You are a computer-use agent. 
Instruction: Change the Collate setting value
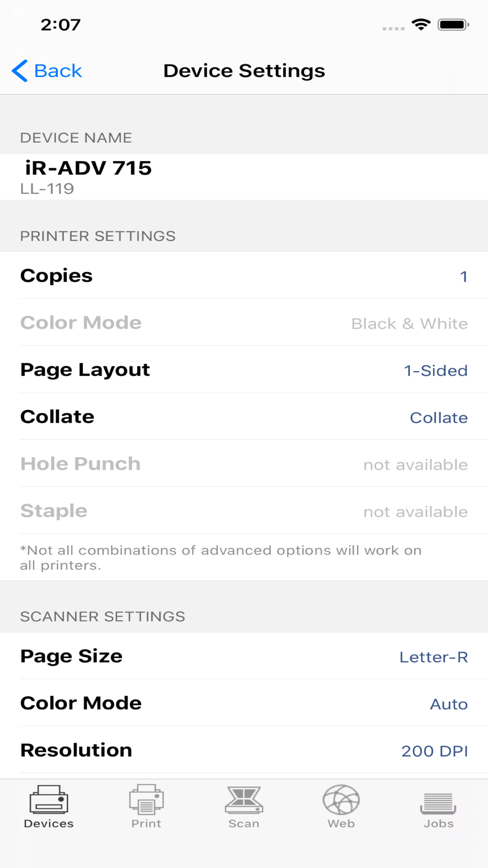click(x=438, y=418)
